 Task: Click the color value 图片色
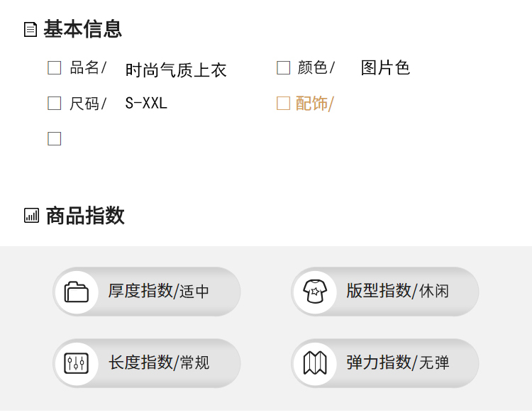[385, 67]
